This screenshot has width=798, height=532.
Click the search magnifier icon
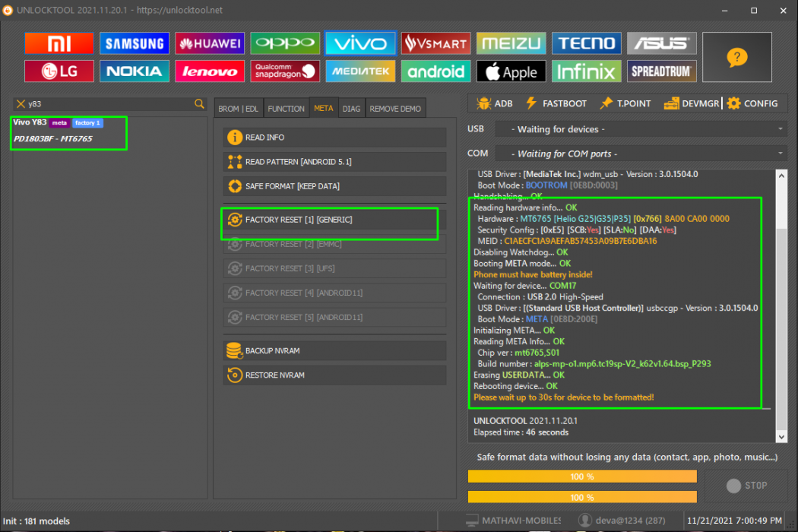199,104
